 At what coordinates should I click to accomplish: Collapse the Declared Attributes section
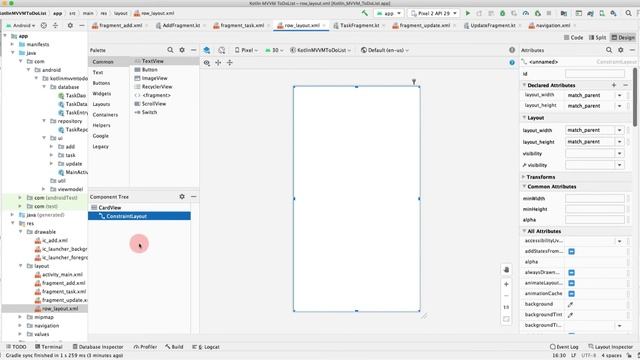tap(524, 85)
